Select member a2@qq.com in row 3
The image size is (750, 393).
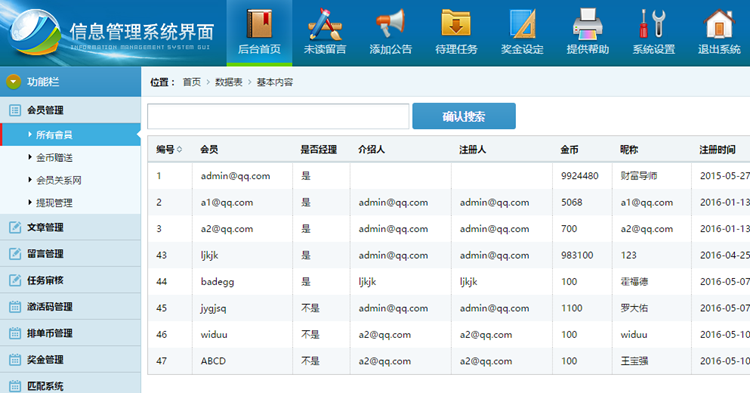227,229
